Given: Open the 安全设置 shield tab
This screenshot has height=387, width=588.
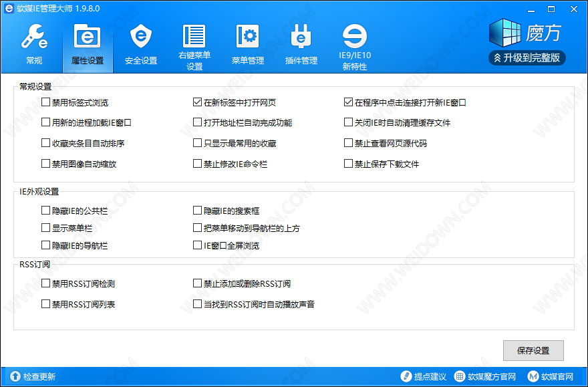Looking at the screenshot, I should (141, 44).
